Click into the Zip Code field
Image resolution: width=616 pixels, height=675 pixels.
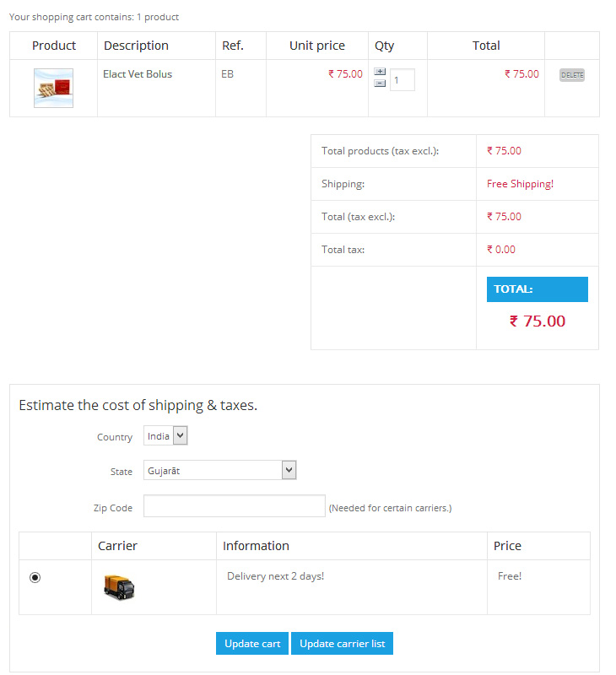[x=234, y=506]
